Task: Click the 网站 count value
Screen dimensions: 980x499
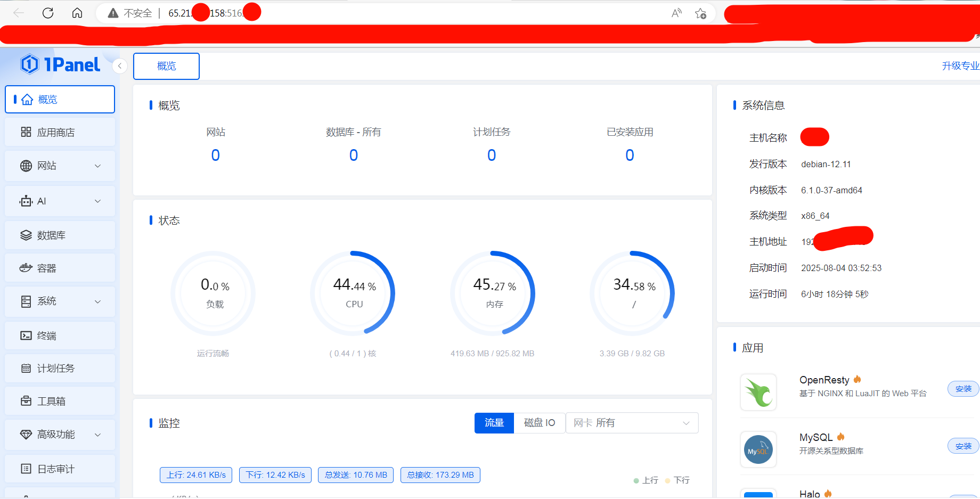Action: [x=216, y=155]
